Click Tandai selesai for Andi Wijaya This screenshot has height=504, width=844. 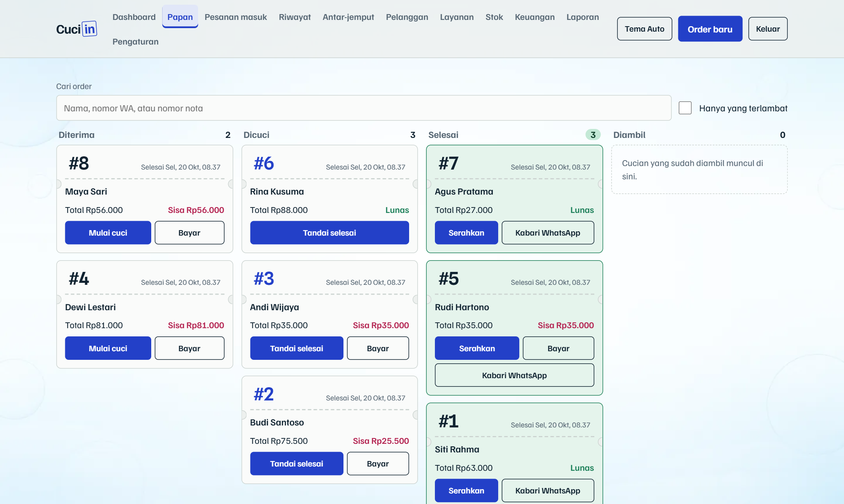coord(297,349)
